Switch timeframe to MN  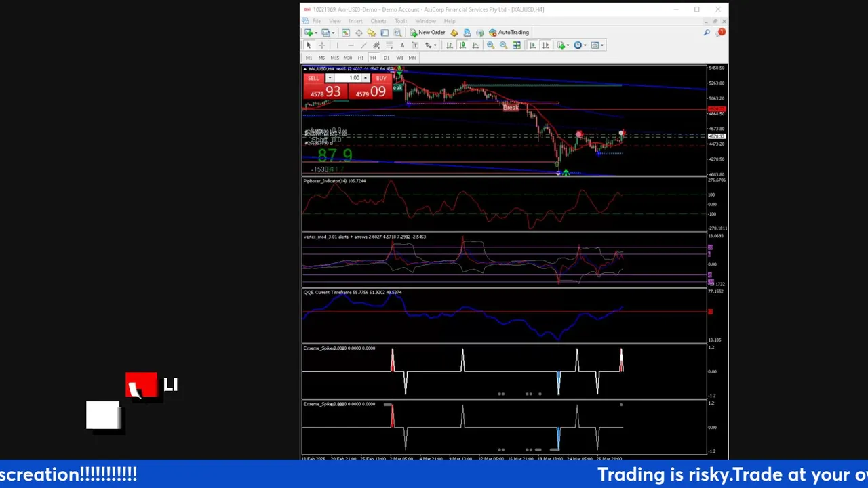(412, 58)
